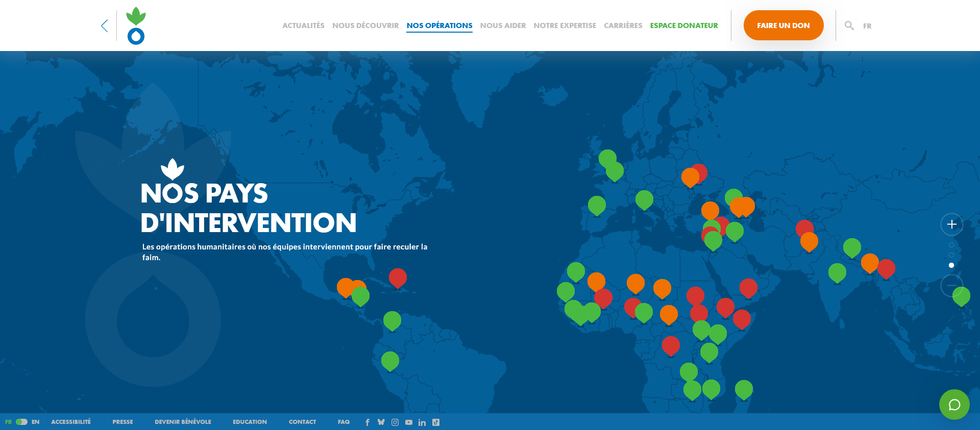Screen dimensions: 980x430
Task: Open the Education footer link
Action: tap(250, 422)
